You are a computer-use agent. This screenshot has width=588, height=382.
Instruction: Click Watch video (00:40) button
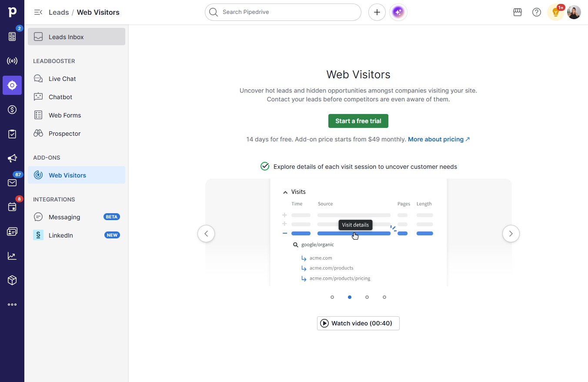point(358,323)
